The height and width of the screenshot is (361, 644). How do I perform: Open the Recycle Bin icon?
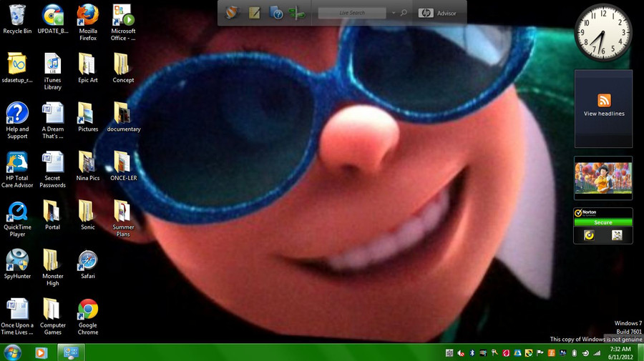[17, 19]
